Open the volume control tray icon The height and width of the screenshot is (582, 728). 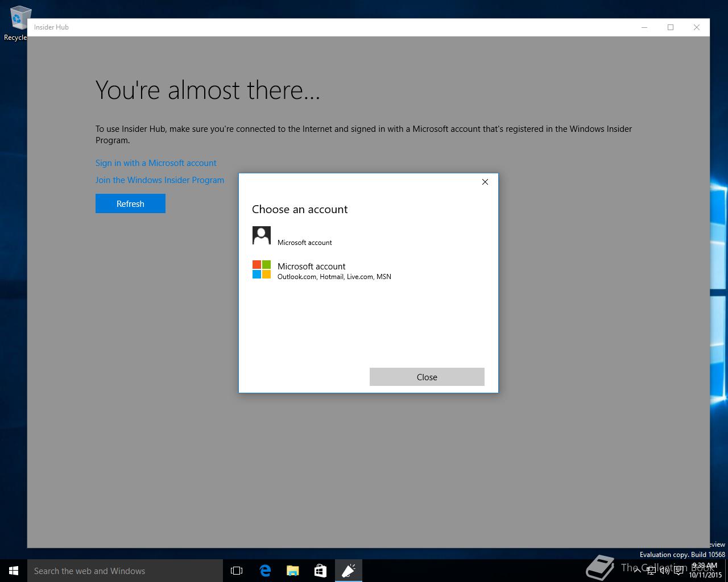664,571
